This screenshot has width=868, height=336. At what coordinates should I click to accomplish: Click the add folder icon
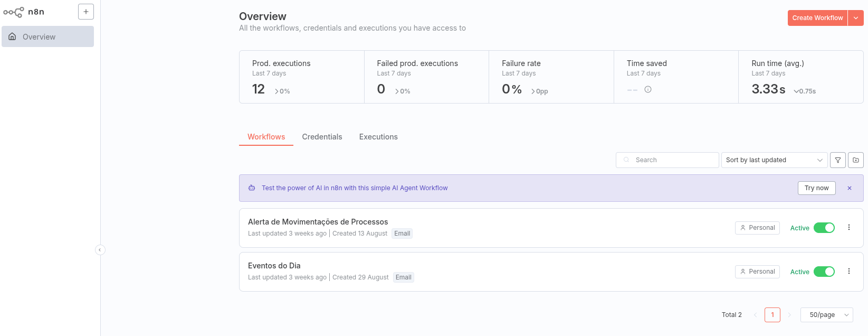856,160
